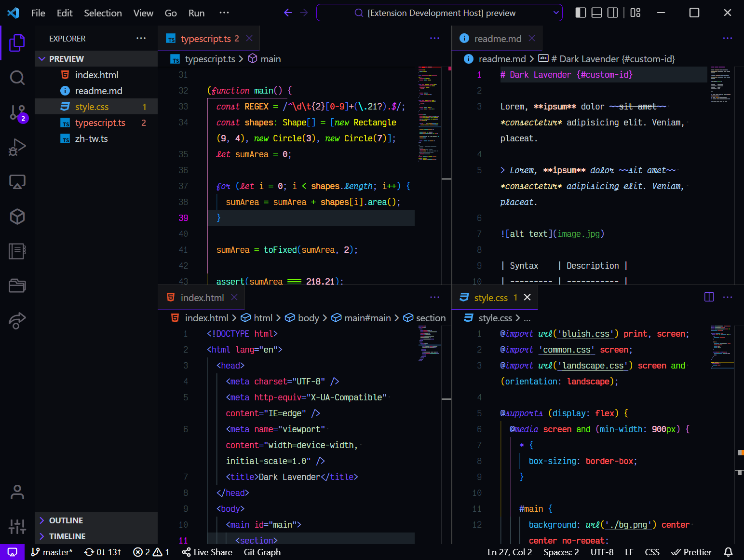The width and height of the screenshot is (744, 560).
Task: Click the remote window status bar icon
Action: point(12,552)
